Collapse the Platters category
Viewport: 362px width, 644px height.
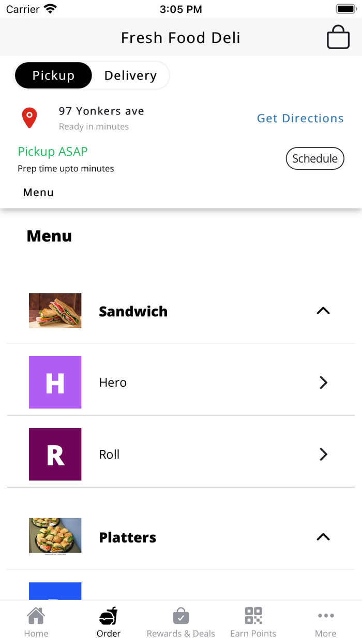(323, 537)
